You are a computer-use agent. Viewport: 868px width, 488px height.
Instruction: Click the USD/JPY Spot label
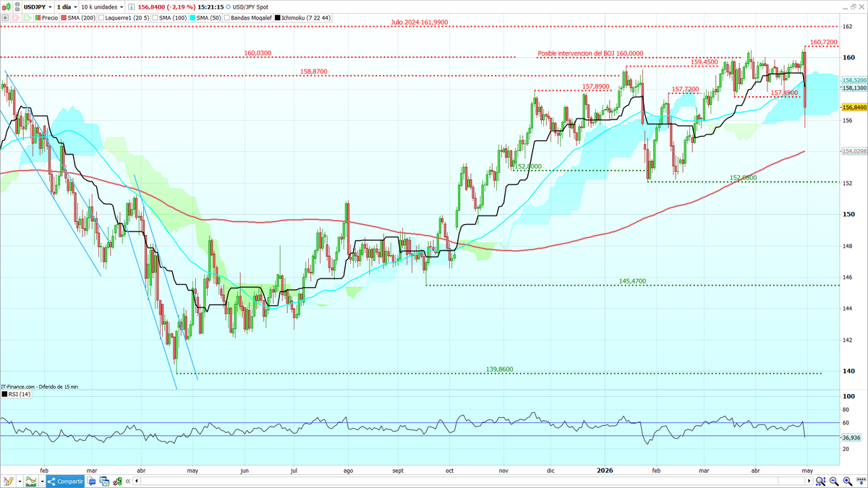(250, 7)
